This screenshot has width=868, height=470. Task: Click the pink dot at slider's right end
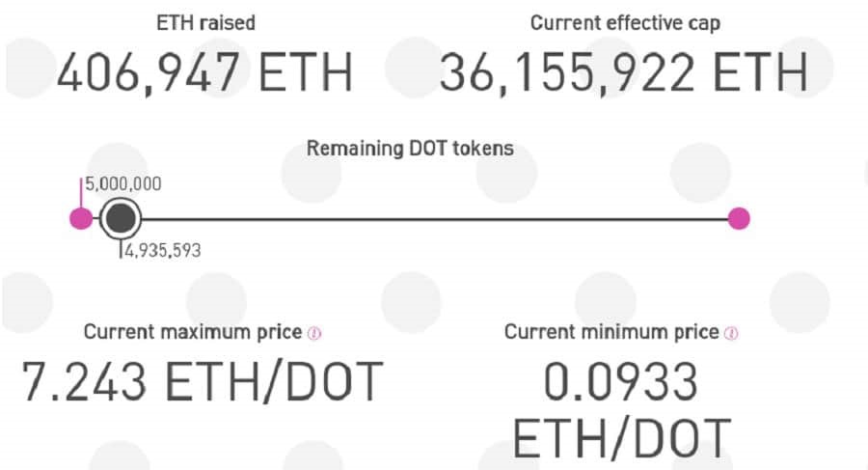point(739,218)
